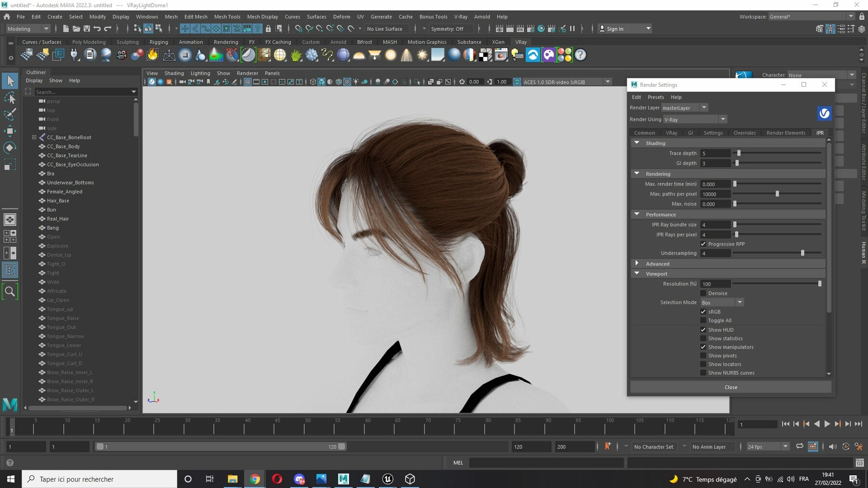868x488 pixels.
Task: Enable Show statistics checkbox
Action: (703, 338)
